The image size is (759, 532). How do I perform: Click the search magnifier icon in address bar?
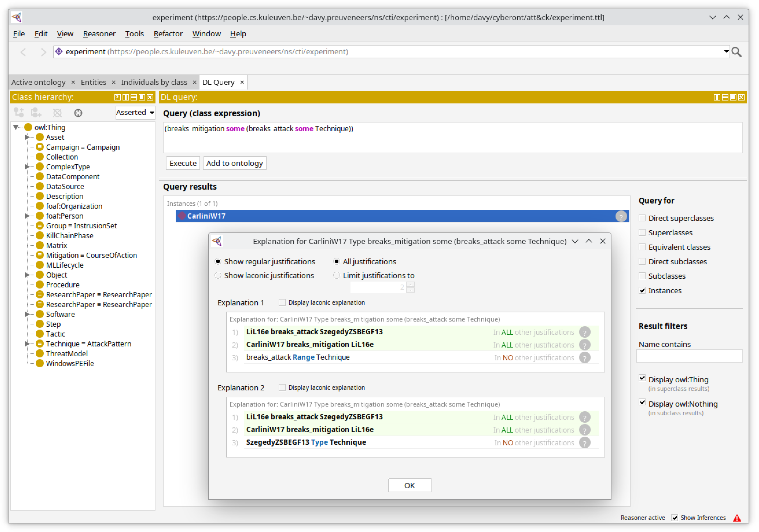737,52
